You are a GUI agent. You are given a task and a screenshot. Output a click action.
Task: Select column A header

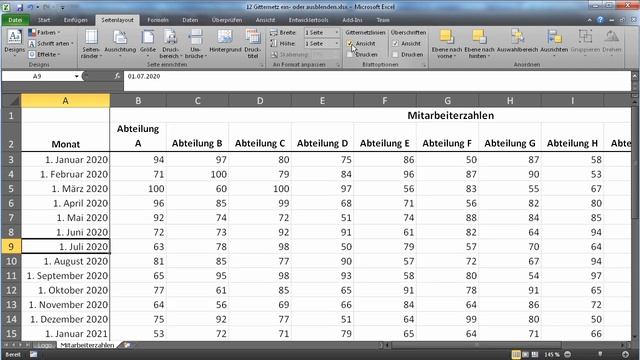click(x=65, y=101)
